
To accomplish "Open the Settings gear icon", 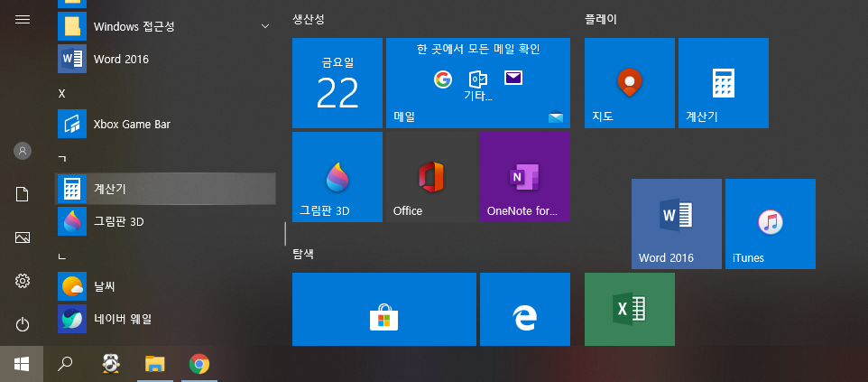I will pos(23,281).
